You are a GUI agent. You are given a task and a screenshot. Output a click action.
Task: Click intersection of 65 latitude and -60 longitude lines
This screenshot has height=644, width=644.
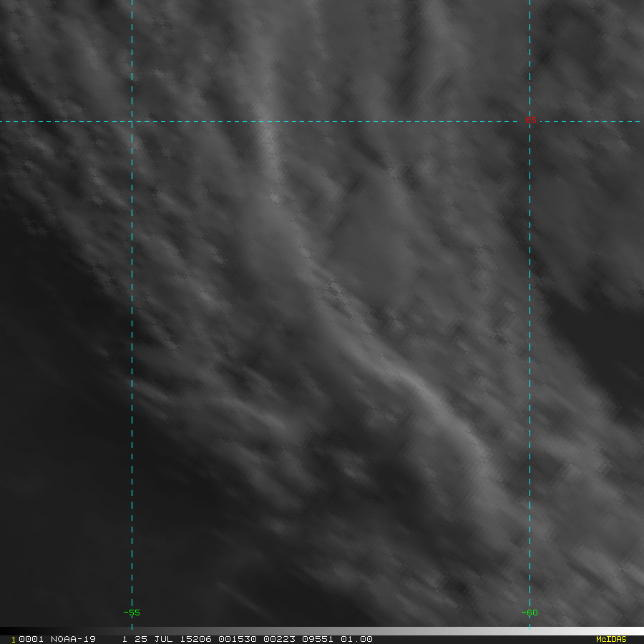click(x=530, y=121)
